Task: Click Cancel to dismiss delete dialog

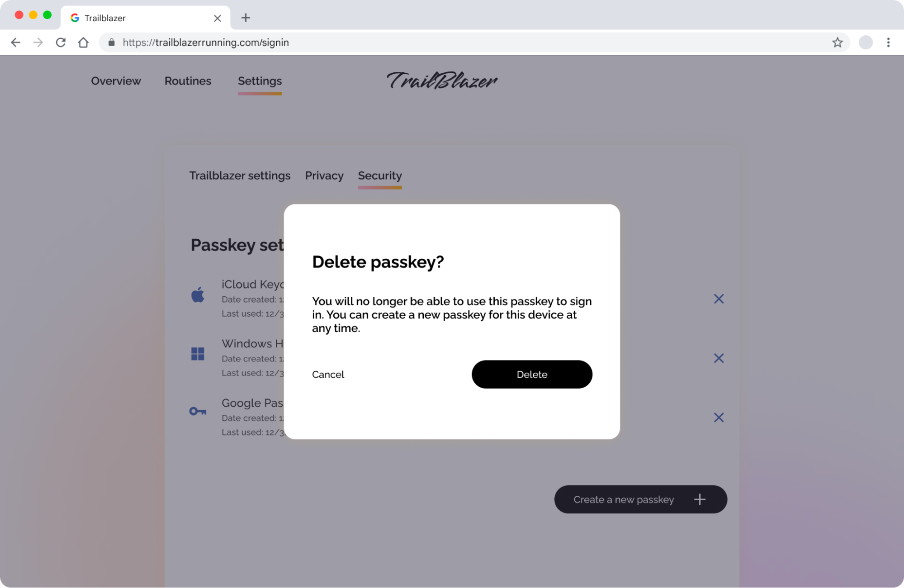Action: [327, 374]
